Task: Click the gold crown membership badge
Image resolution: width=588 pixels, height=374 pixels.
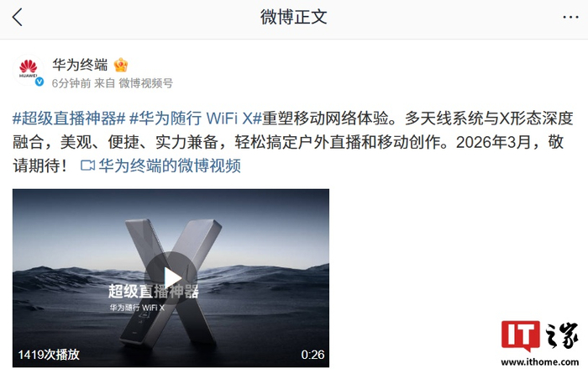Action: 121,65
